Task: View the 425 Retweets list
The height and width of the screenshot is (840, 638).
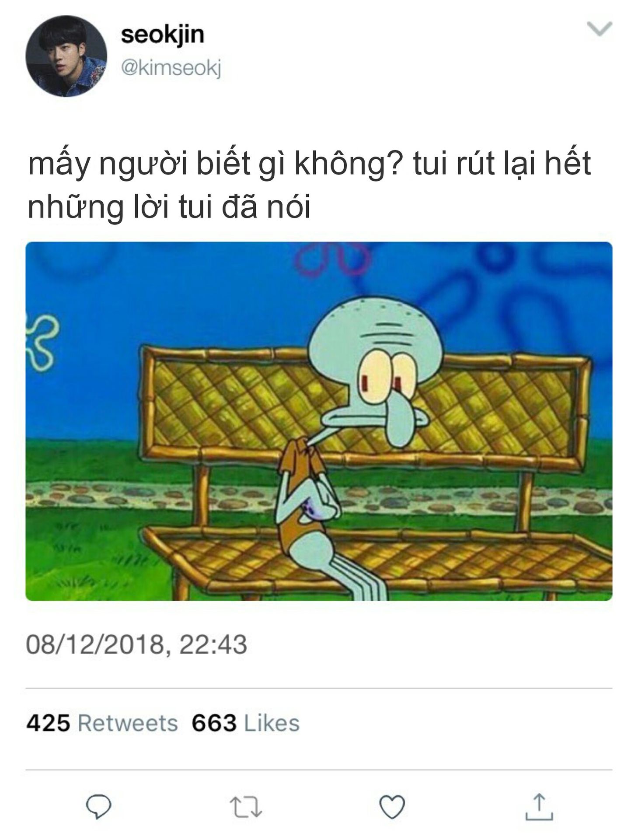Action: (102, 723)
